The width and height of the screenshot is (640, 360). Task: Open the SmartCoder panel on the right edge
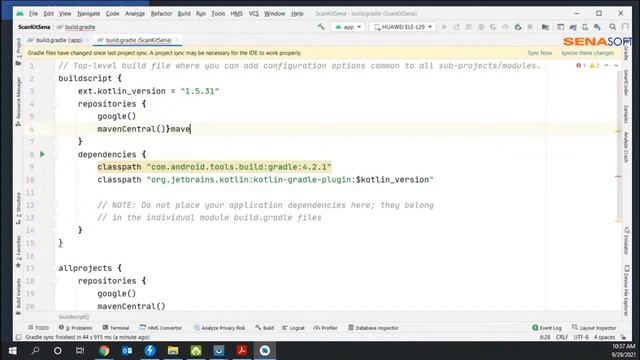coord(627,82)
